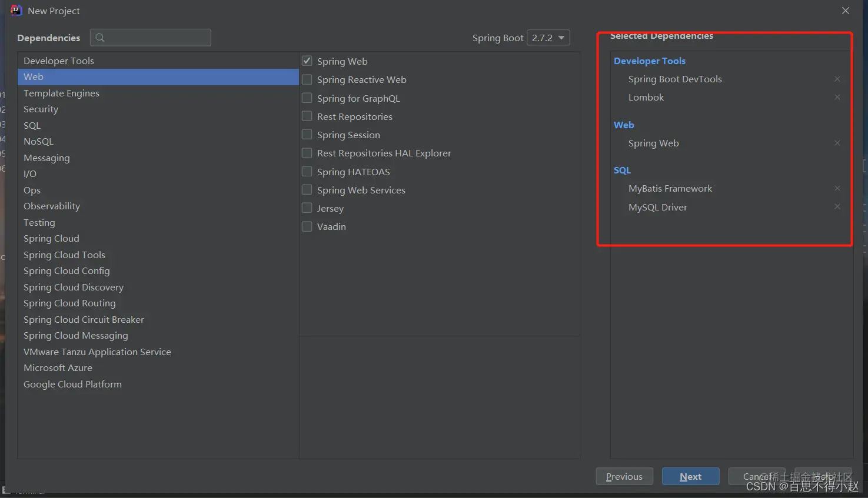Enable Spring Session dependency
The height and width of the screenshot is (498, 868).
tap(307, 134)
